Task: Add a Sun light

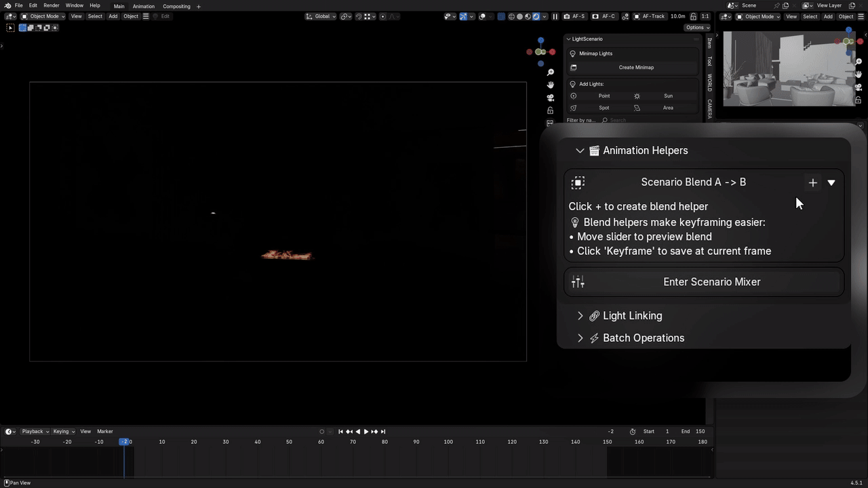Action: pos(665,96)
